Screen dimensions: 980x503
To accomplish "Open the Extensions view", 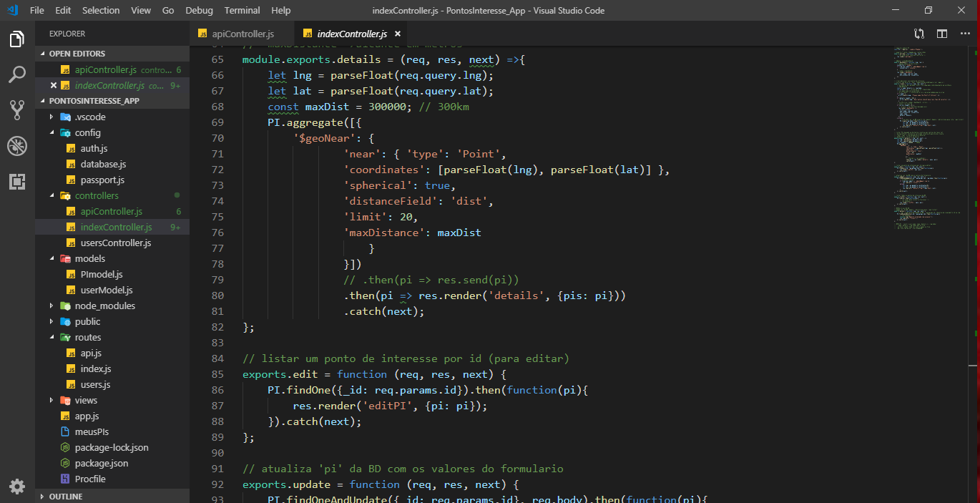I will 17,181.
